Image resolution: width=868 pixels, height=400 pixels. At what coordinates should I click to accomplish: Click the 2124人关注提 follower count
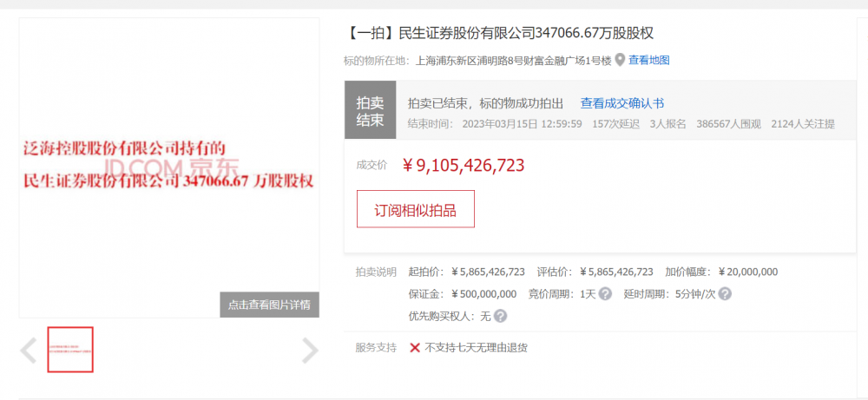tap(803, 124)
